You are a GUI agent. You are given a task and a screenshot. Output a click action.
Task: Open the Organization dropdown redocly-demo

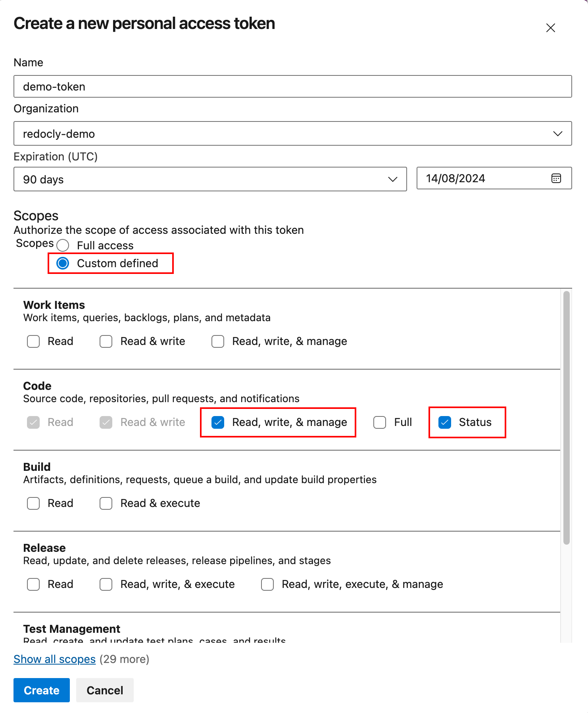[293, 133]
